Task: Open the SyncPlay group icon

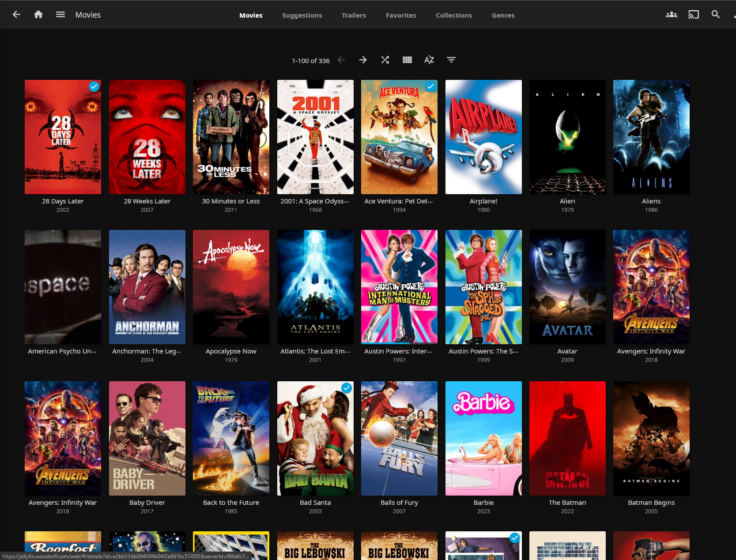Action: (672, 15)
